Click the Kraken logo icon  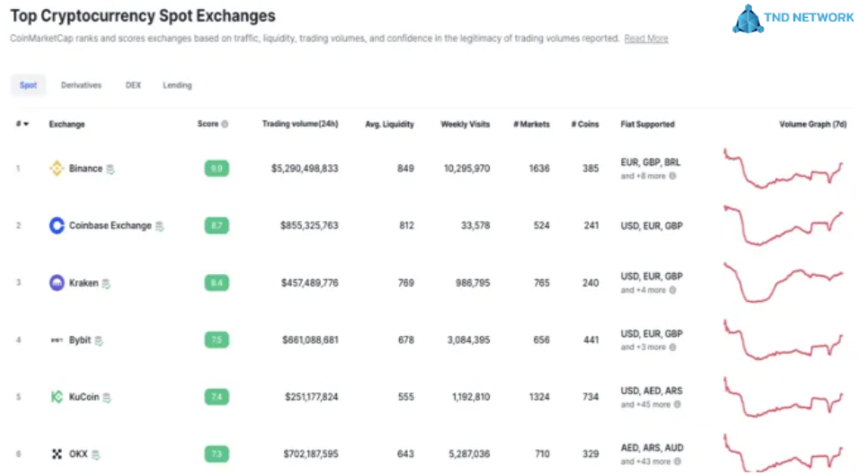(57, 284)
